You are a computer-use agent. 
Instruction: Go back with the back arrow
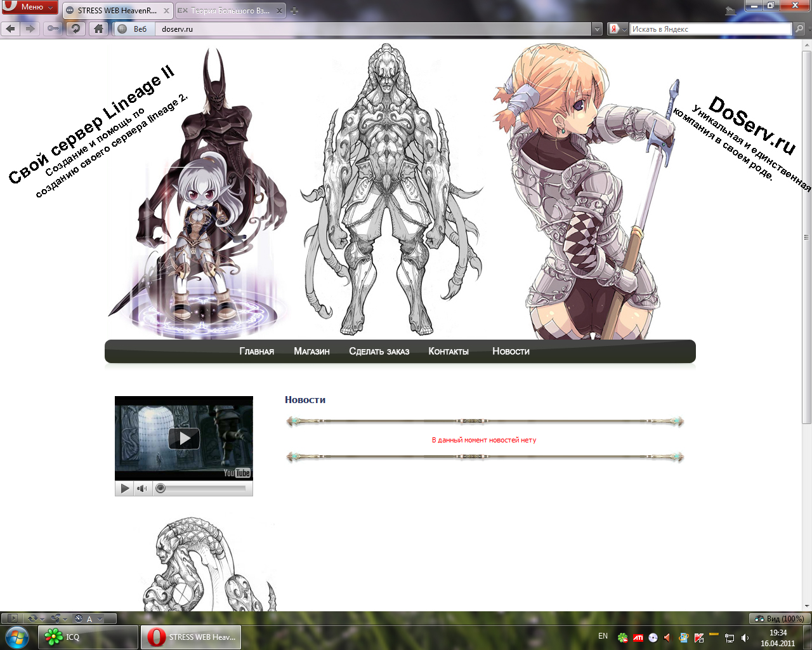[10, 29]
